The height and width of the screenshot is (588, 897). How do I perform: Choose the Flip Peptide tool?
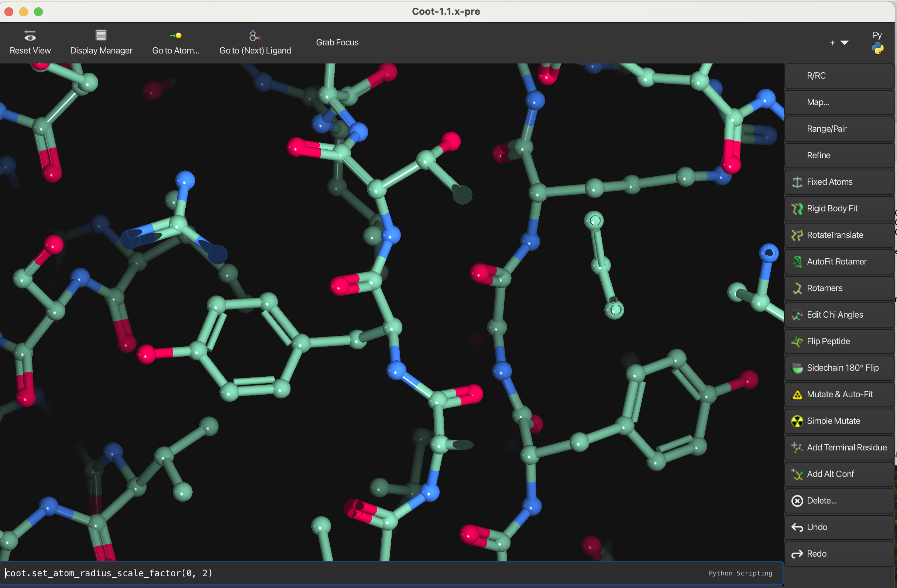pos(839,341)
